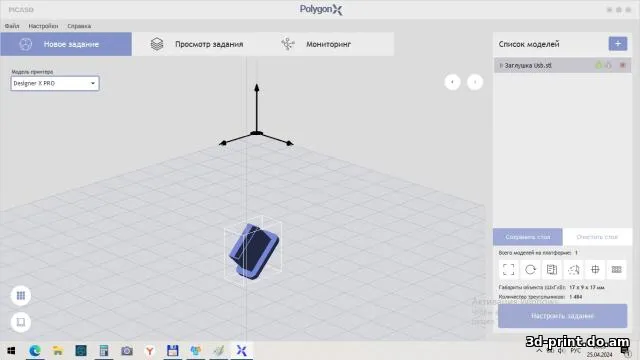Remove Заглушка Usb.stl with the red icon

(622, 65)
